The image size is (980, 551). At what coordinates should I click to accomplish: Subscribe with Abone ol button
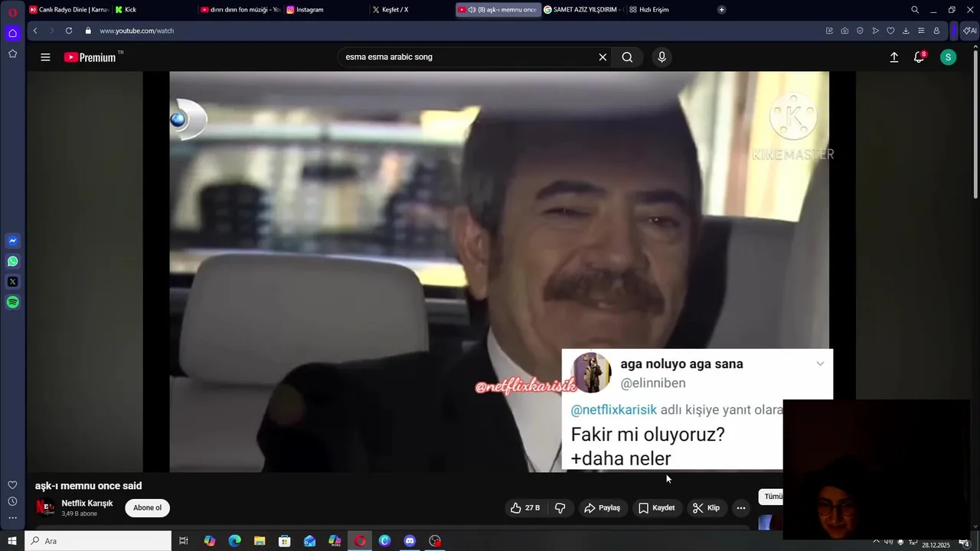[x=148, y=508]
